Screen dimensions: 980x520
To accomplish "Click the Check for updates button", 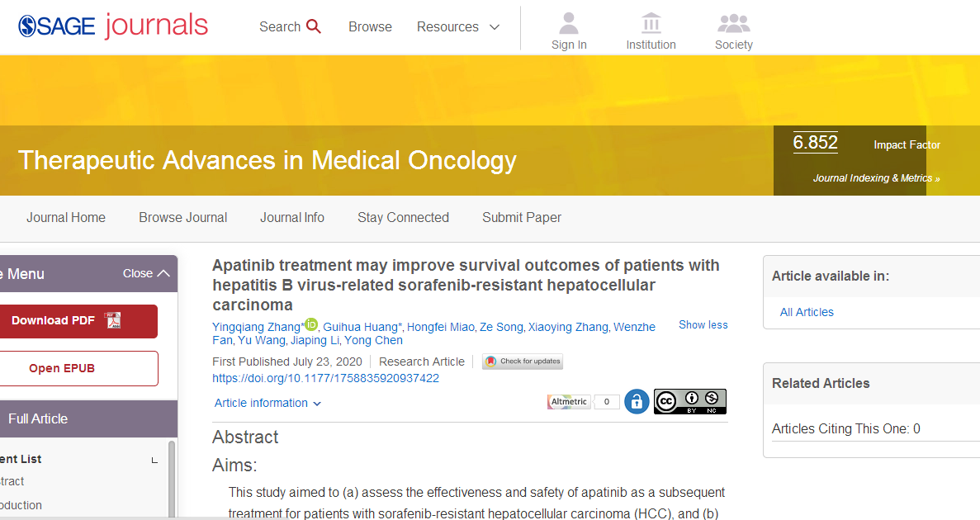I will [x=523, y=362].
